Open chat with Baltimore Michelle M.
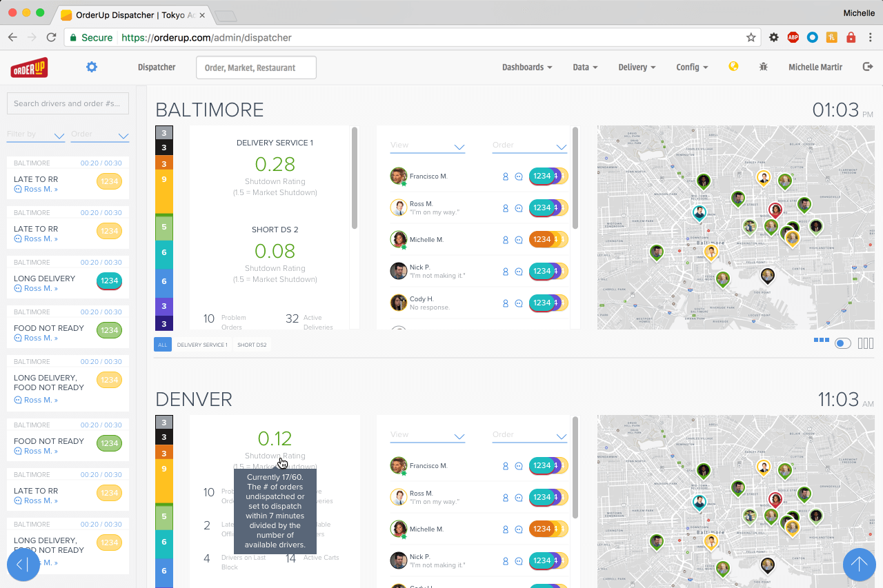This screenshot has width=883, height=588. (x=519, y=240)
